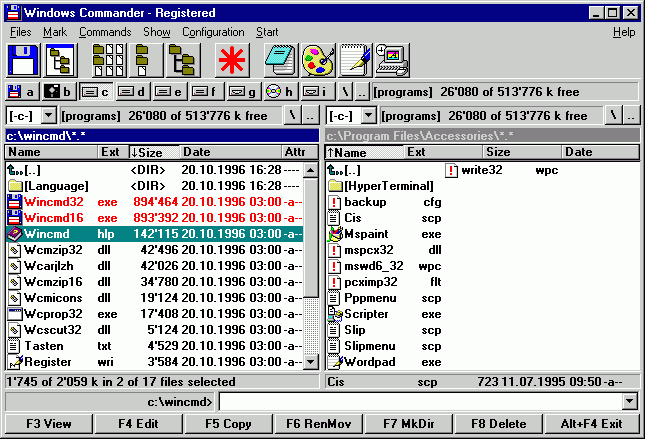Screen dimensions: 645x439
Task: Sort left panel by Attr column
Action: [300, 152]
